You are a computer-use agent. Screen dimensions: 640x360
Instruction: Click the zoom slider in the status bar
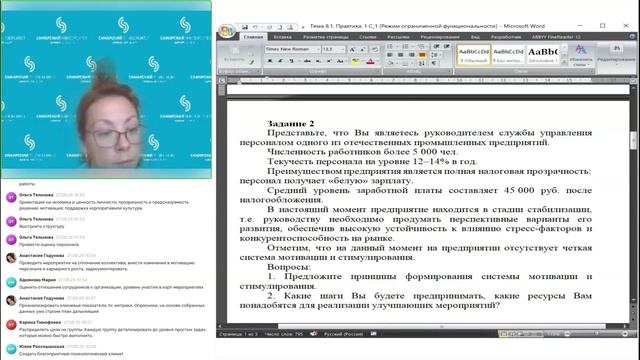[x=596, y=334]
